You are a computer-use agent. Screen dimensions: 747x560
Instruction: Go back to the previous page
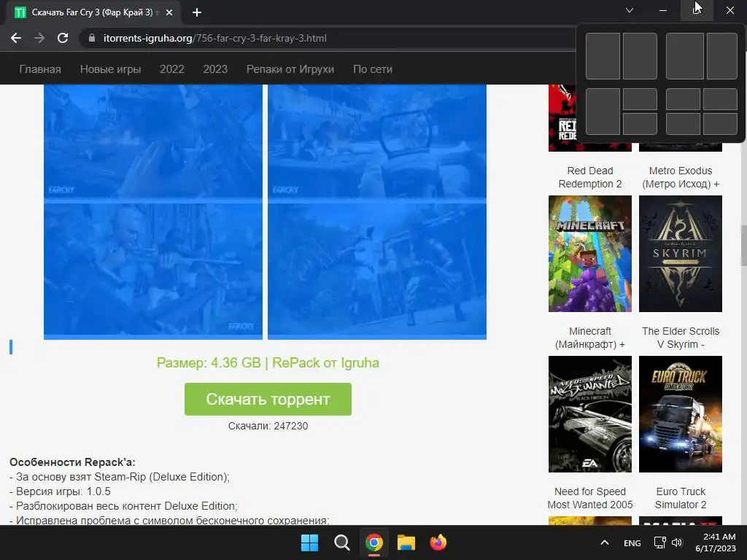click(16, 38)
